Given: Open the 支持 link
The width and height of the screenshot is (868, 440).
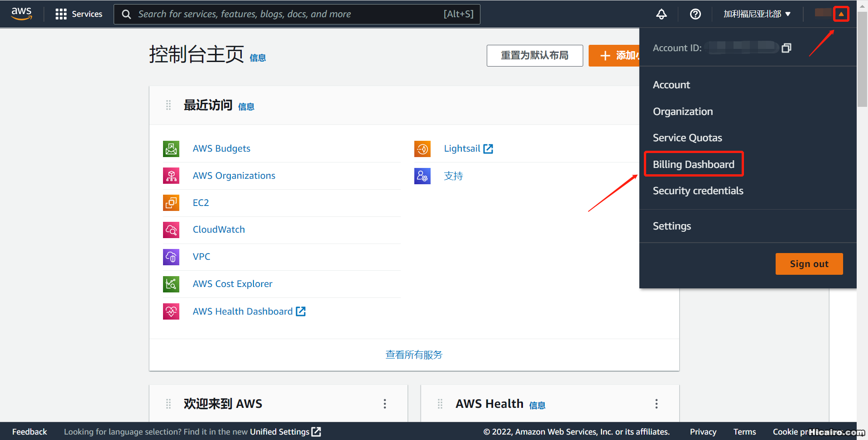Looking at the screenshot, I should point(453,176).
